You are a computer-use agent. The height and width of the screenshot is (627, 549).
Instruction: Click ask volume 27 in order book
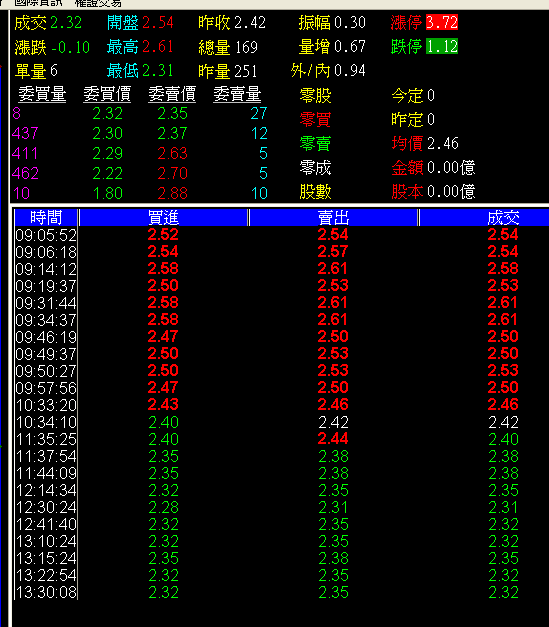259,113
